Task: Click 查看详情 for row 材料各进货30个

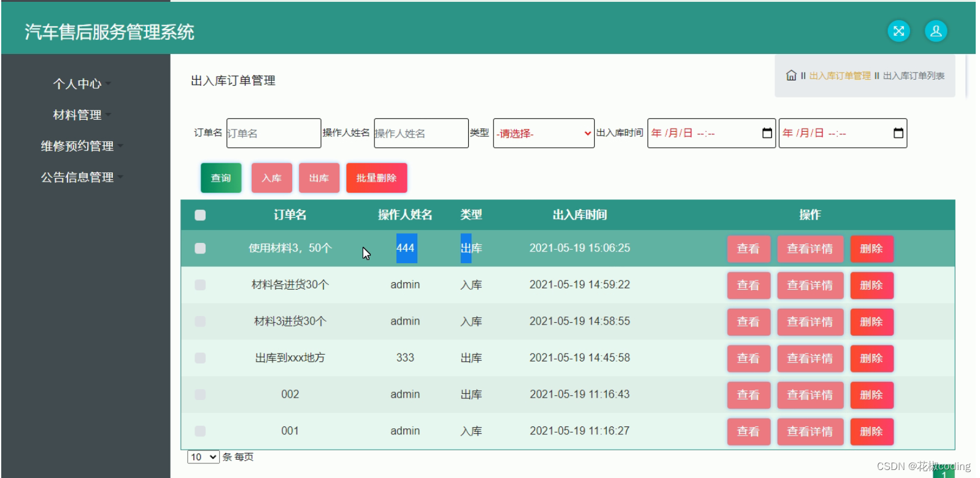Action: click(810, 285)
